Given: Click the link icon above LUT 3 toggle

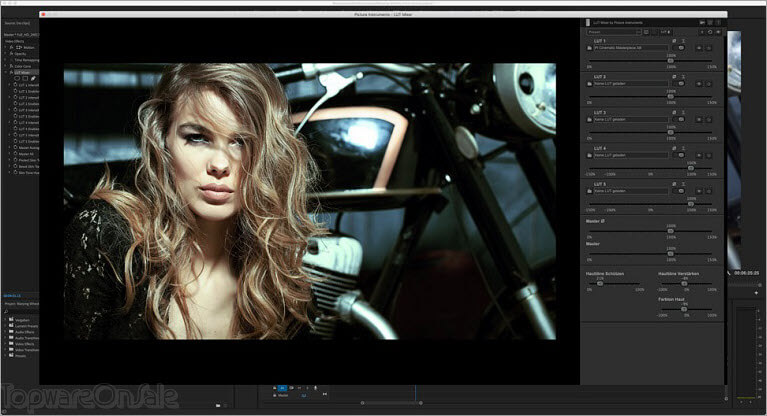Looking at the screenshot, I should [x=674, y=113].
